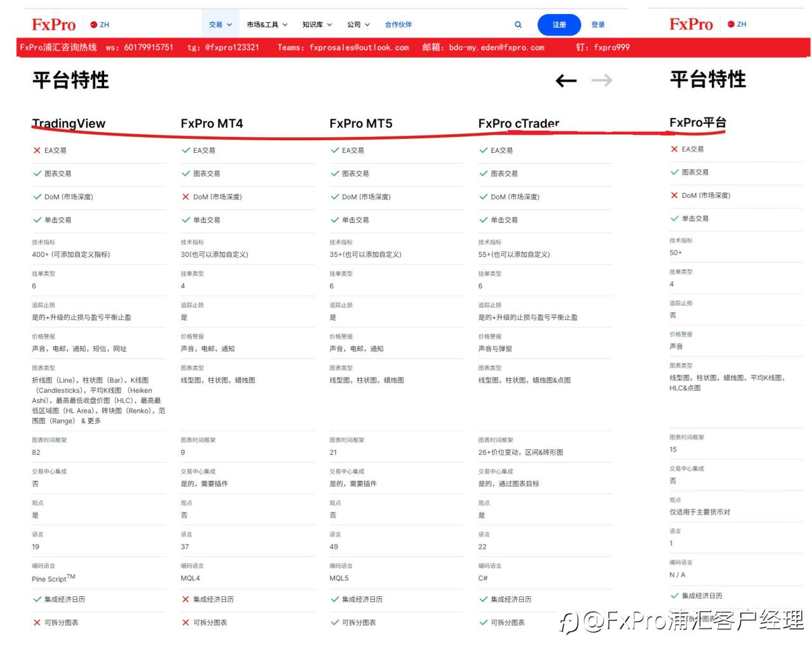The image size is (812, 656).
Task: Click the checkmark beside 集成经济日历 under FxPro cTrader
Action: (483, 599)
